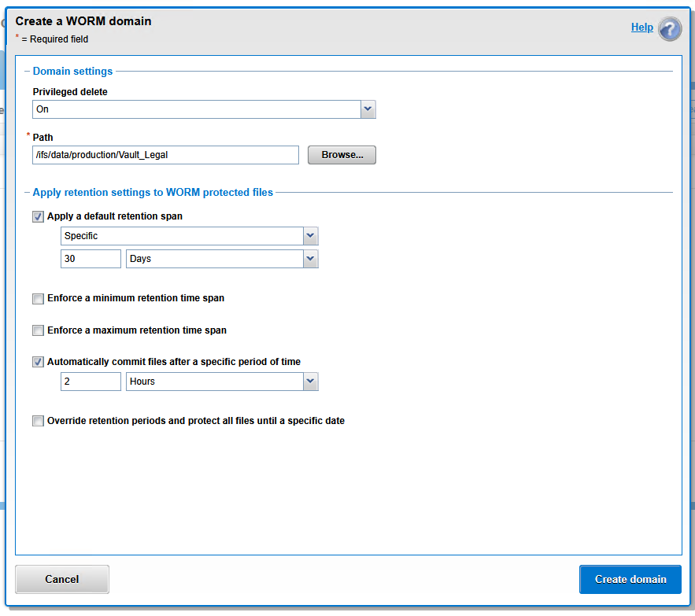The image size is (695, 616).
Task: Check Override retention periods option
Action: [38, 421]
